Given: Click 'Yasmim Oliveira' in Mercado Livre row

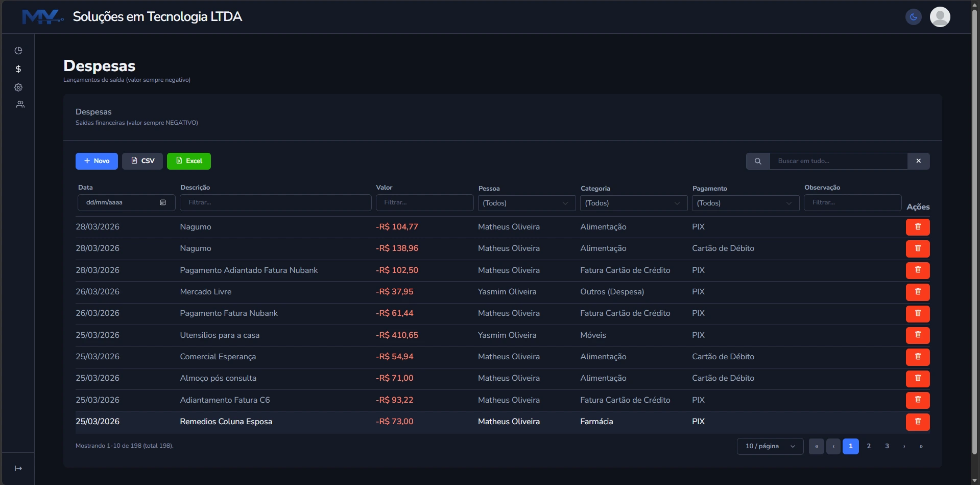Looking at the screenshot, I should (x=507, y=292).
